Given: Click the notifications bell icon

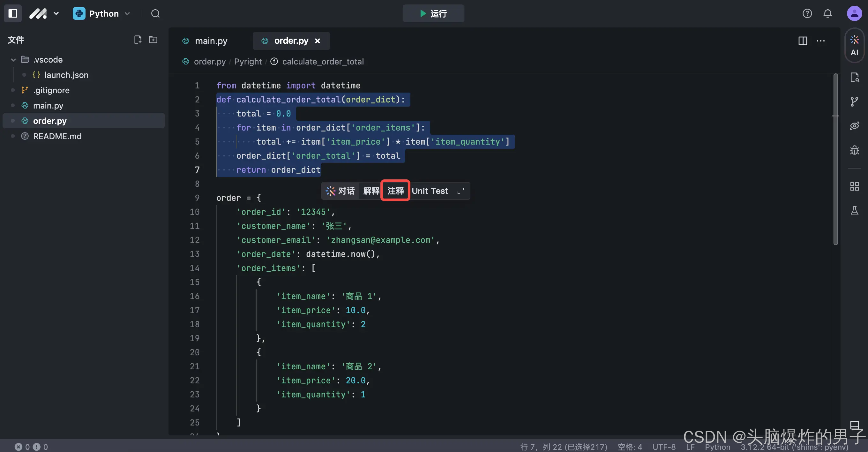Looking at the screenshot, I should point(828,13).
